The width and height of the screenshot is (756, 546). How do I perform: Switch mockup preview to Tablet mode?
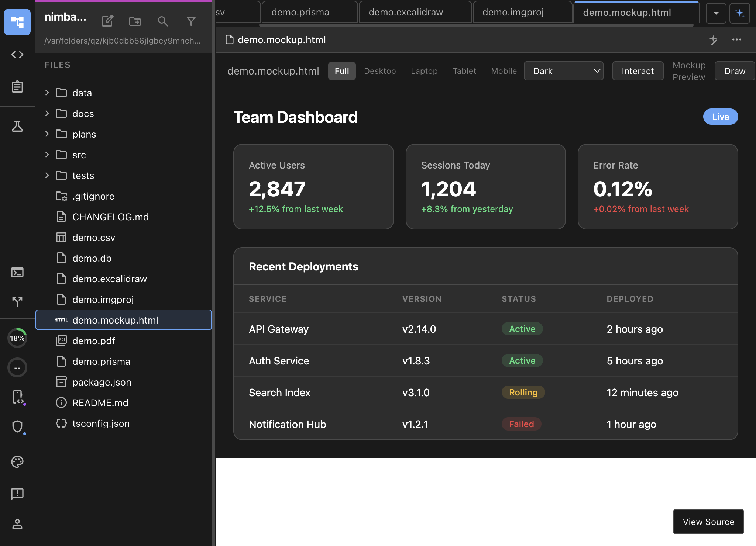[x=464, y=71]
